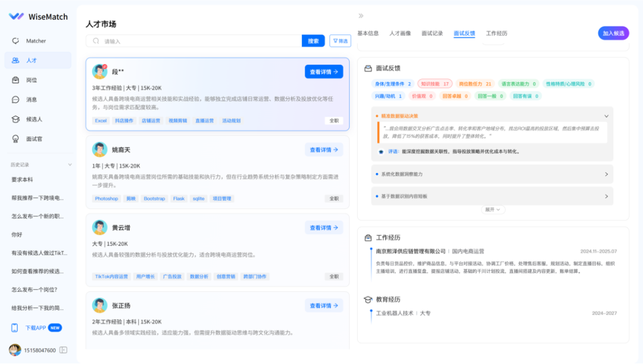
Task: Collapse the 精准数据驱动决策 feedback panel
Action: click(607, 115)
